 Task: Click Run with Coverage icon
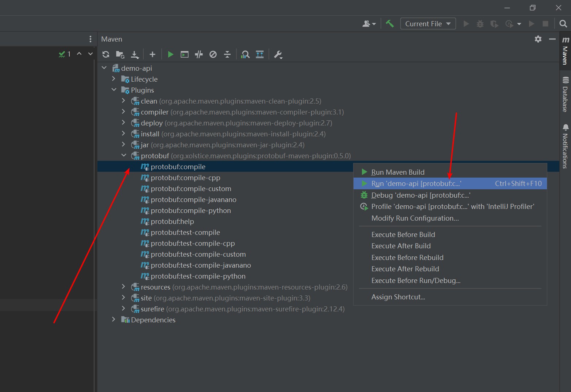[494, 24]
